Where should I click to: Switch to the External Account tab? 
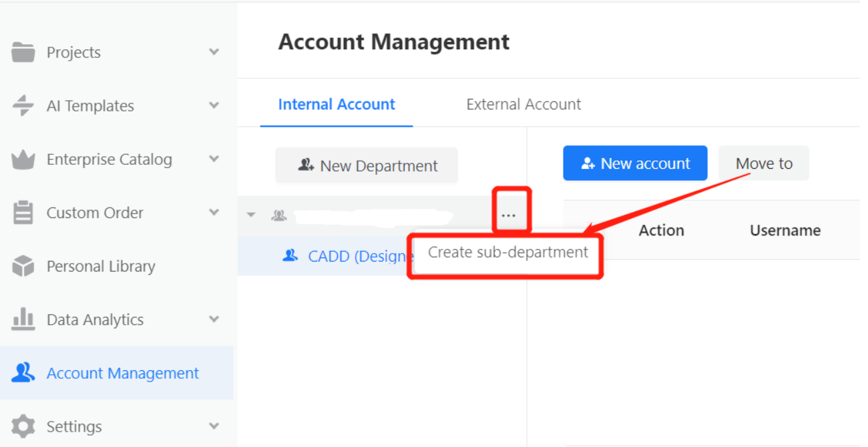[523, 105]
